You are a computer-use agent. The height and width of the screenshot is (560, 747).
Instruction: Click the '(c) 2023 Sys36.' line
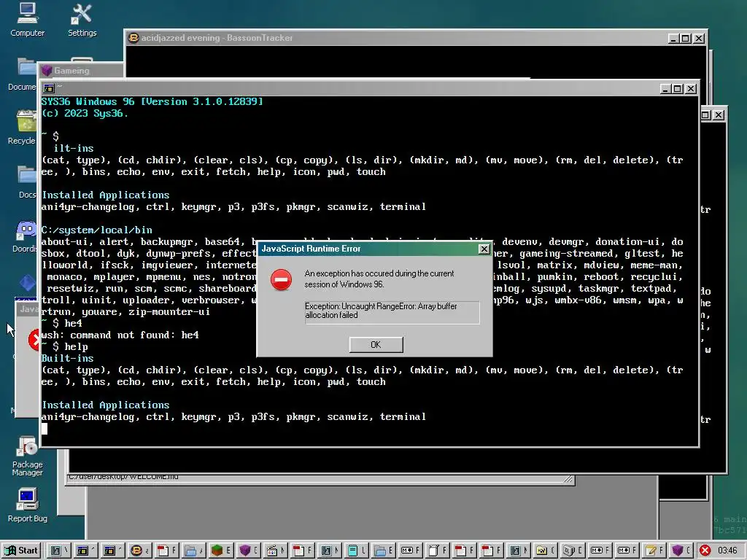pyautogui.click(x=85, y=113)
